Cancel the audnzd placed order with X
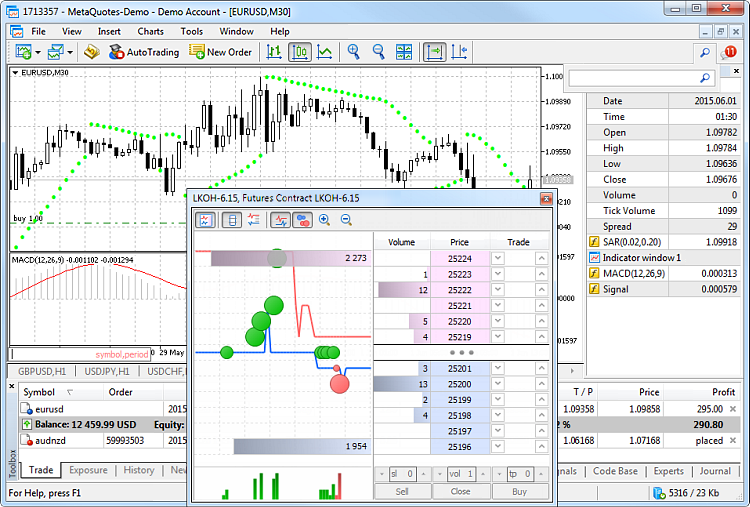The image size is (750, 507). tap(733, 441)
